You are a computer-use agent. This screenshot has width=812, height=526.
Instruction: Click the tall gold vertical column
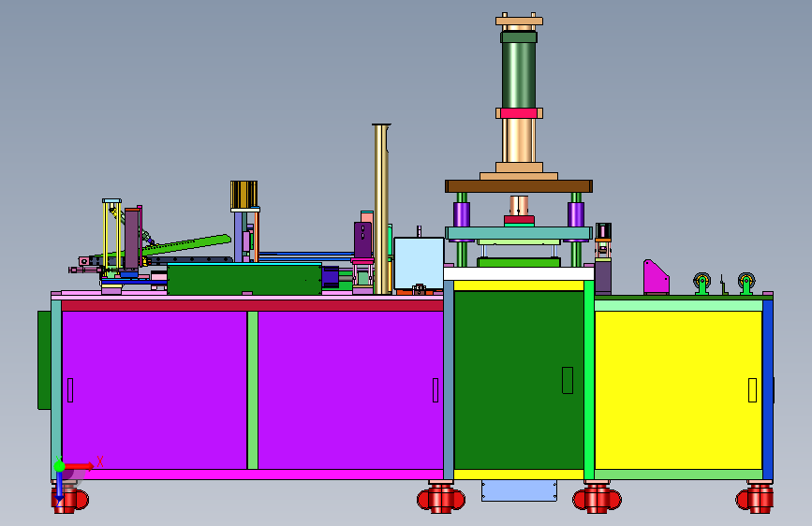pos(381,209)
